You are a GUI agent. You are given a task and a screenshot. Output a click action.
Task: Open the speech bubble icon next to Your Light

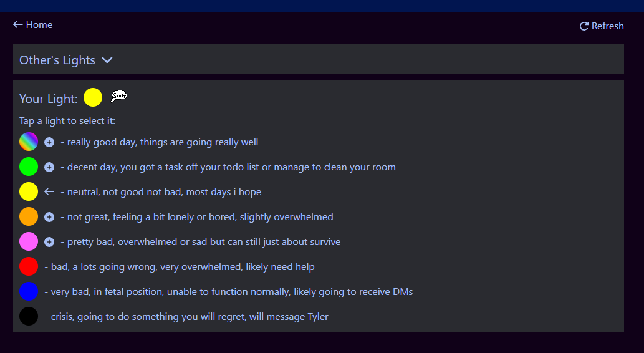coord(118,97)
